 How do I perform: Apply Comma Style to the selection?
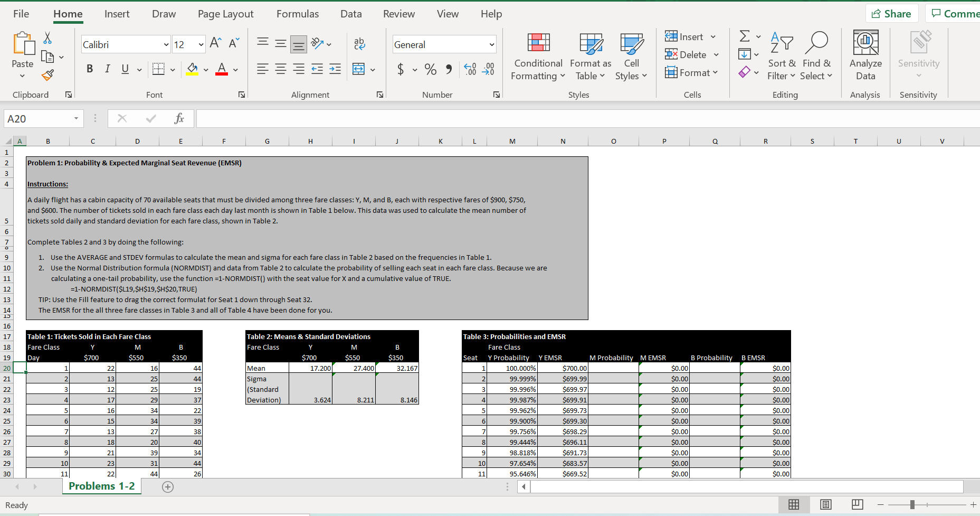(449, 69)
